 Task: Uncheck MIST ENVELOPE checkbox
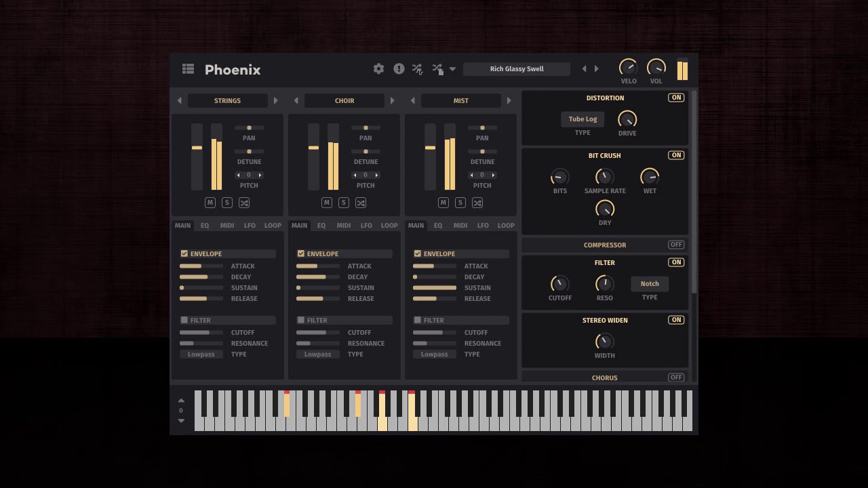pyautogui.click(x=417, y=253)
